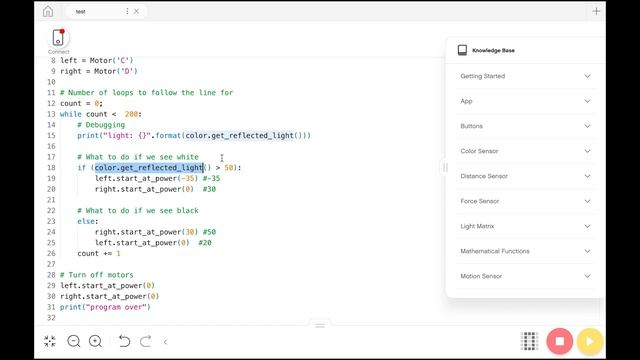This screenshot has width=640, height=360.
Task: Click 'right.start_at_power(30)' on line 24
Action: point(147,232)
